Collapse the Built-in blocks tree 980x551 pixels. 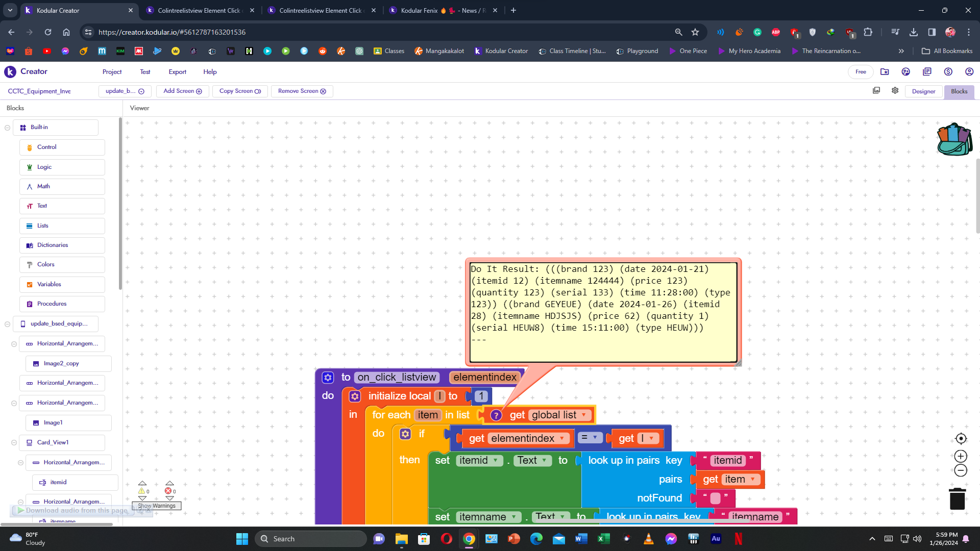click(x=7, y=128)
